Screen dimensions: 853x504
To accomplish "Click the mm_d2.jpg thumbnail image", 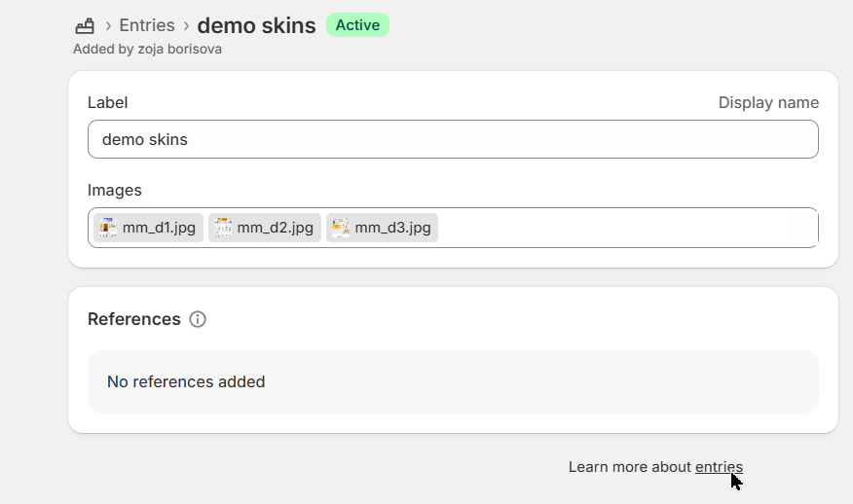I will pyautogui.click(x=223, y=228).
